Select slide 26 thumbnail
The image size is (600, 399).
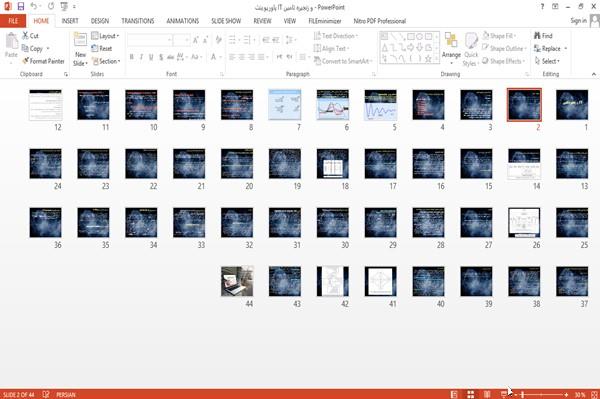click(524, 223)
